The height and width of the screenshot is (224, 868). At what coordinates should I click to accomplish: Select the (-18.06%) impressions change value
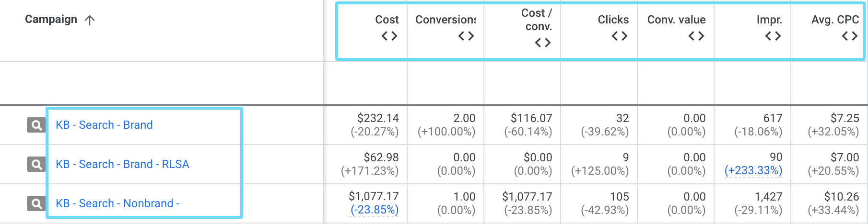click(x=758, y=132)
